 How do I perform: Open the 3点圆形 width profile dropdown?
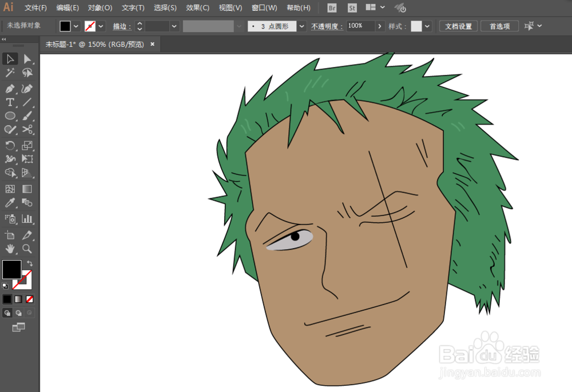click(301, 26)
